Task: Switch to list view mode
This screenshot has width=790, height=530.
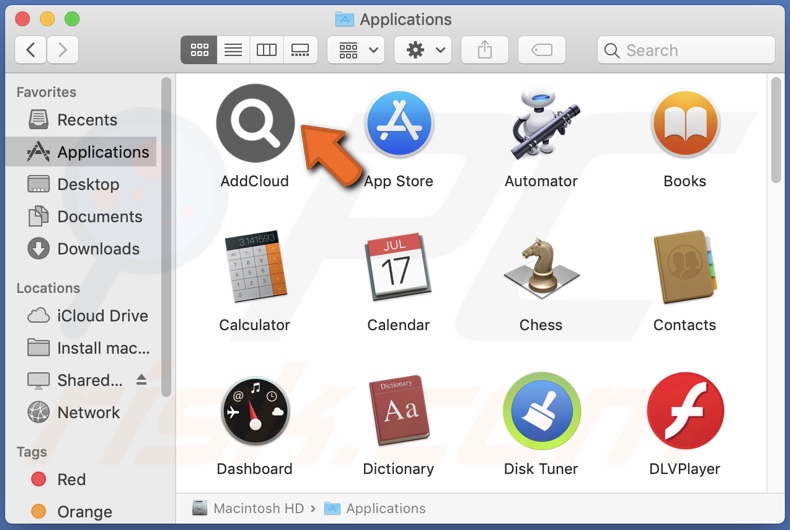Action: pyautogui.click(x=233, y=50)
